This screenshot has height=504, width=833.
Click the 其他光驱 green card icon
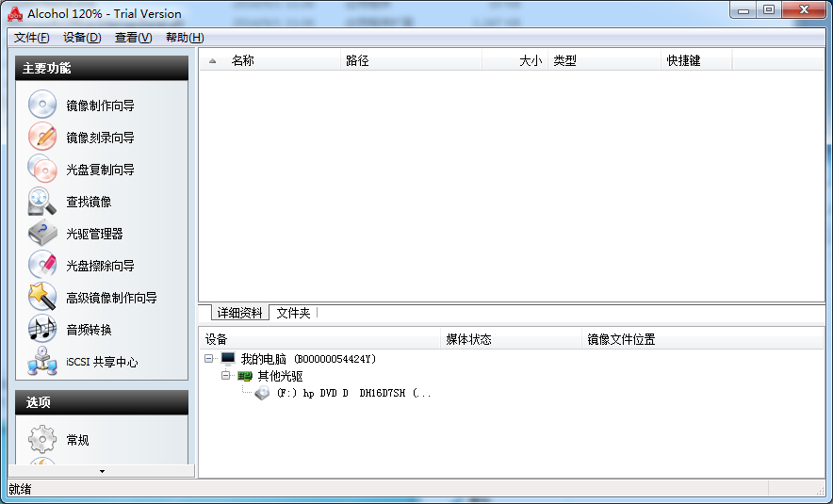coord(245,376)
